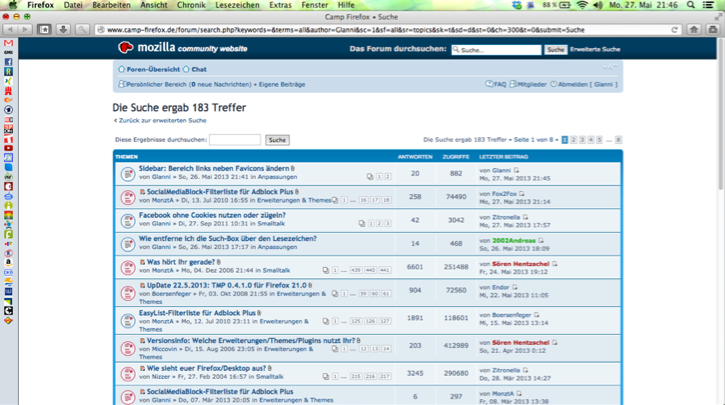
Task: Click the Wi-Fi status menu icon
Action: (582, 5)
